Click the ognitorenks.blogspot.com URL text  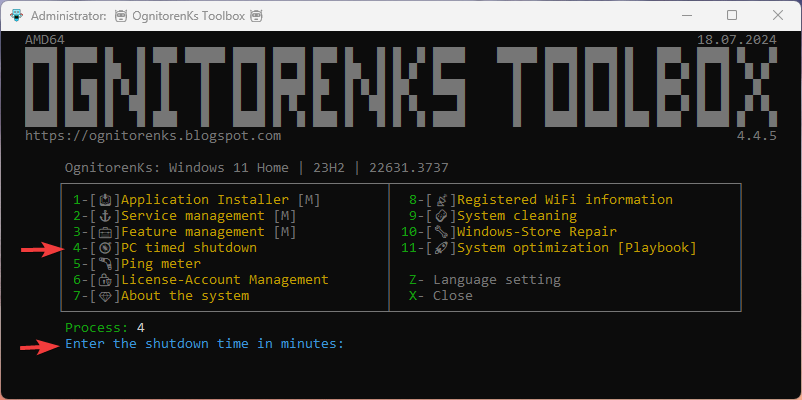point(153,136)
